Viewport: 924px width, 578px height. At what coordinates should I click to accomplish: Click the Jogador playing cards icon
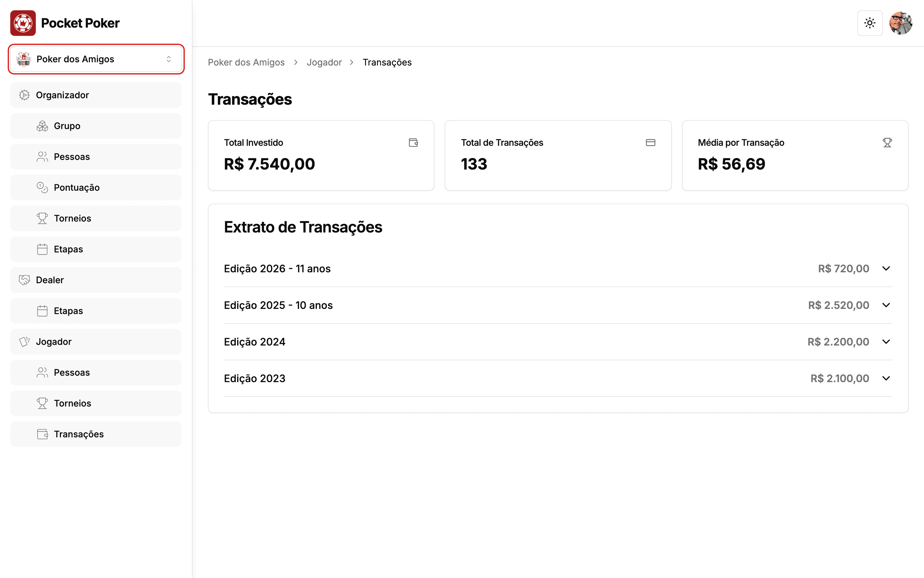pyautogui.click(x=24, y=342)
